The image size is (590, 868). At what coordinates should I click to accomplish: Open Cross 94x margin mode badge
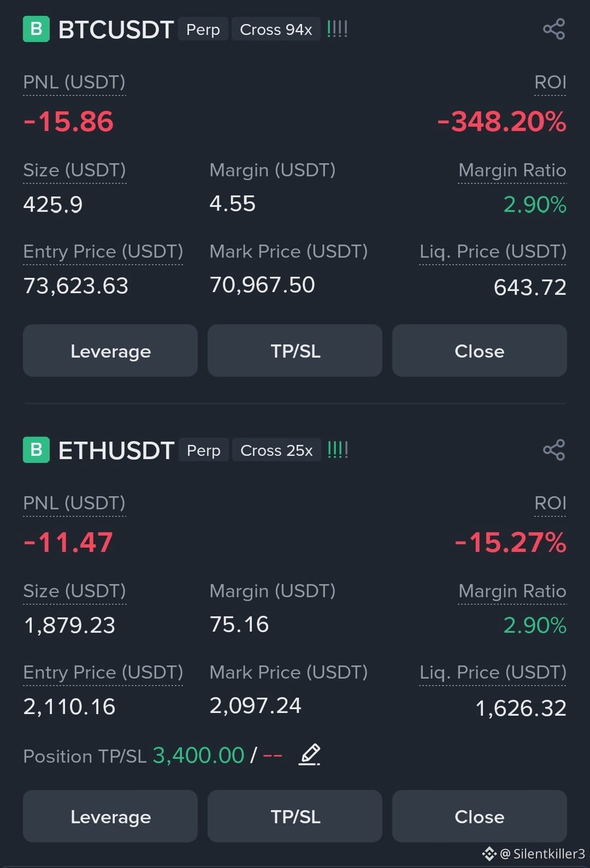[276, 29]
